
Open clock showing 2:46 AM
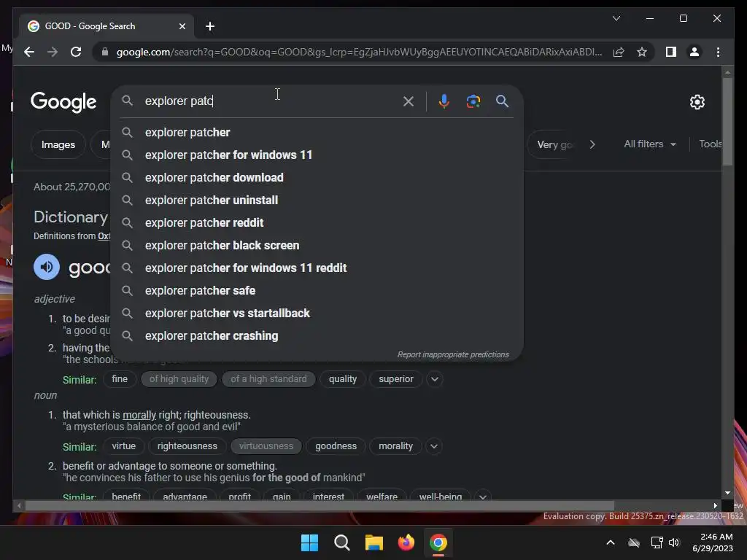pos(713,542)
